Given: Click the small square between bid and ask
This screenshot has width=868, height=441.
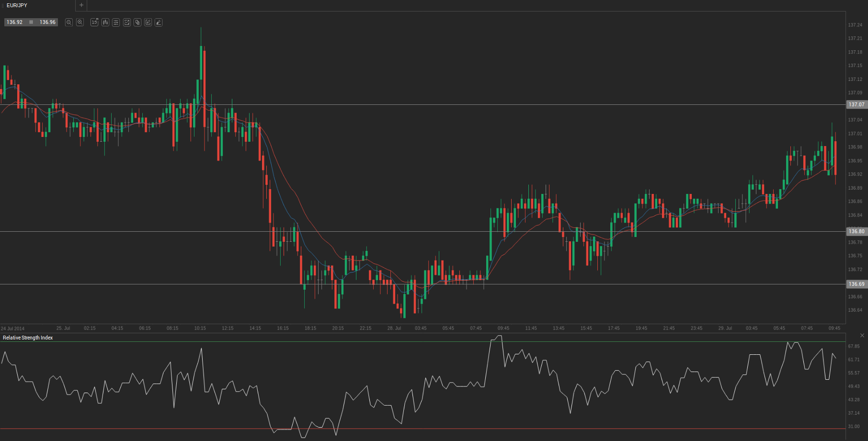Looking at the screenshot, I should [31, 23].
